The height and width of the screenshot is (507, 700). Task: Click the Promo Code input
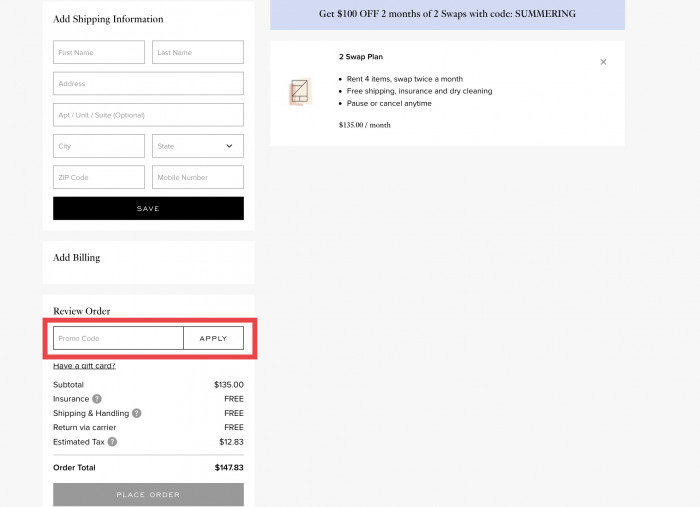coord(118,338)
